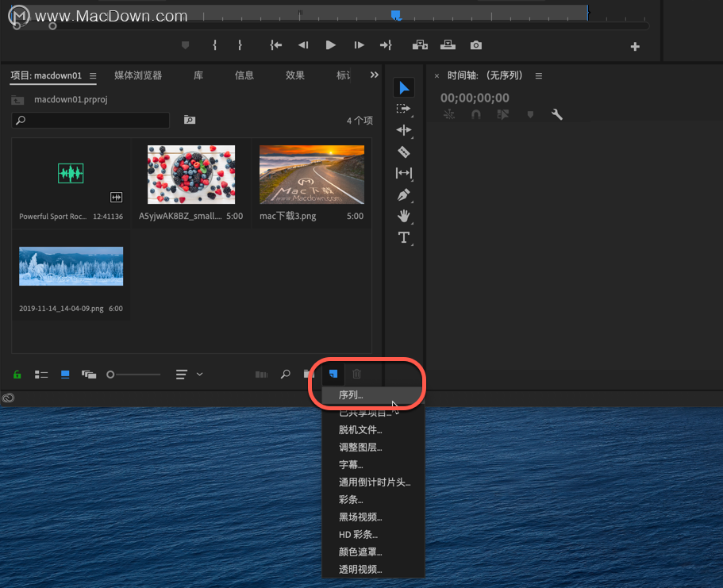Image resolution: width=723 pixels, height=588 pixels.
Task: Toggle timeline snap magnet
Action: (476, 114)
